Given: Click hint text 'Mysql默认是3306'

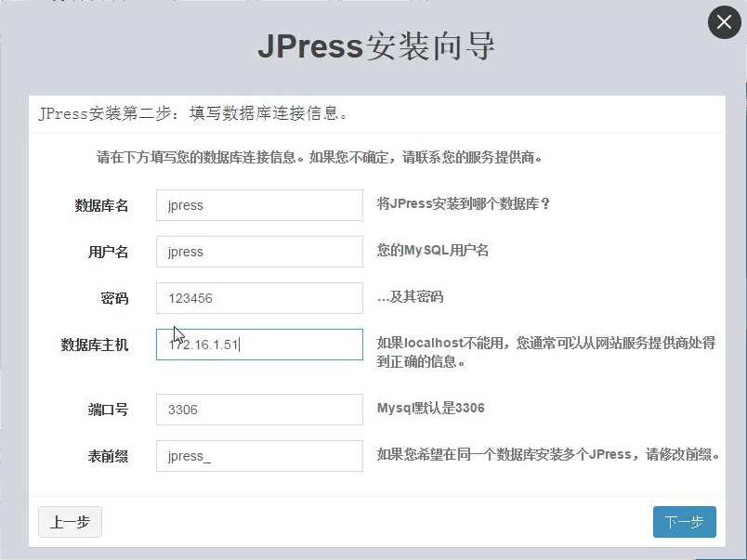Looking at the screenshot, I should point(431,408).
